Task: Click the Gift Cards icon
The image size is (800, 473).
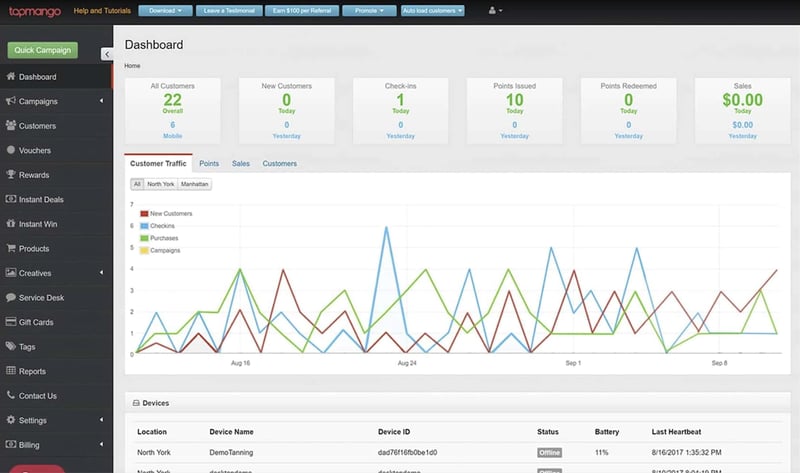Action: coord(11,322)
